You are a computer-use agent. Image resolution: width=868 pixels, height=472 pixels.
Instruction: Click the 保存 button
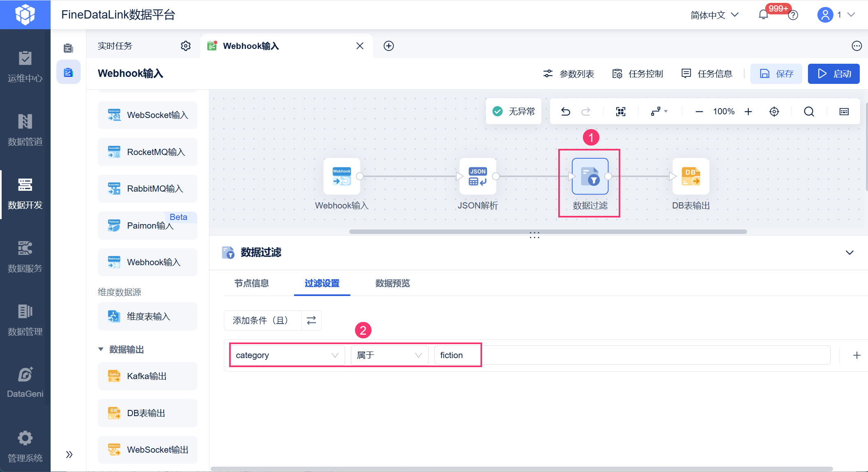776,74
